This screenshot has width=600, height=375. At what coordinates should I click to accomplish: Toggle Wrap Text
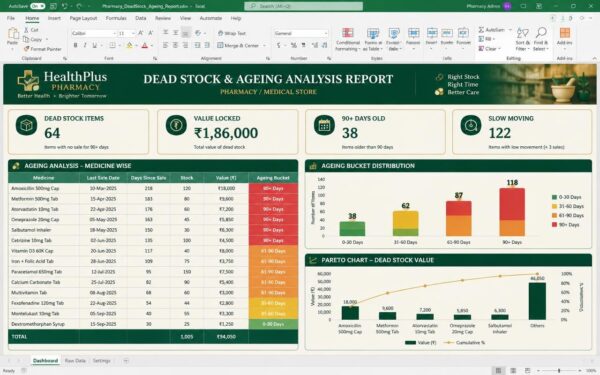232,33
